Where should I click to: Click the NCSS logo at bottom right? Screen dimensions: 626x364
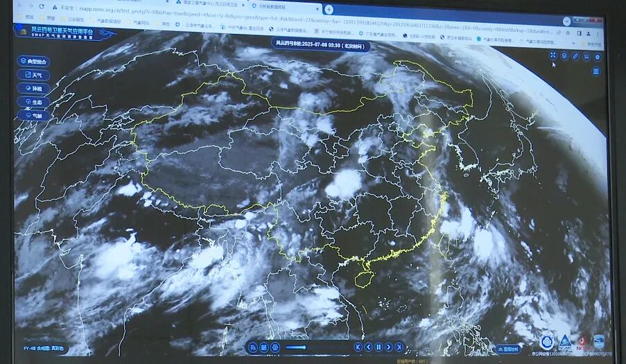(x=582, y=343)
